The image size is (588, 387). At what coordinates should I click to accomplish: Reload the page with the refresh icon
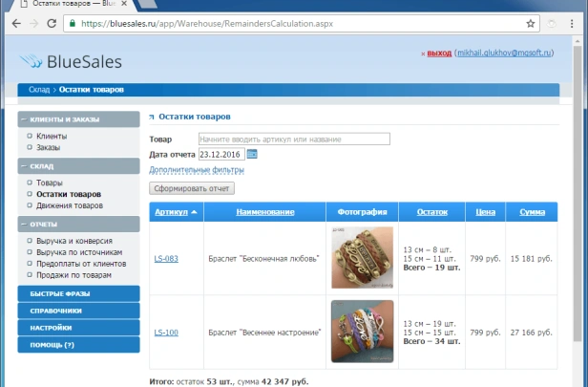(56, 23)
